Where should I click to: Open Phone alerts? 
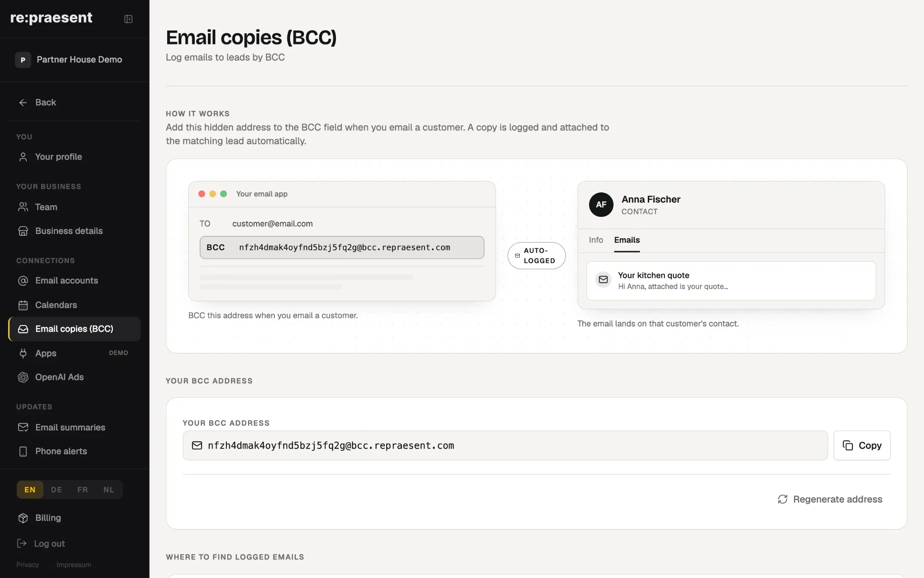(x=74, y=451)
